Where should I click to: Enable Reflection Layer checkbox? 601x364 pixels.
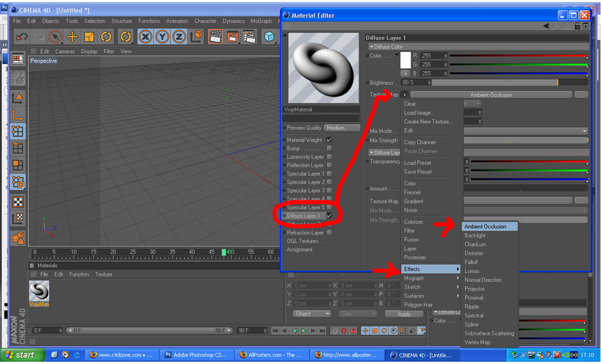(x=329, y=165)
